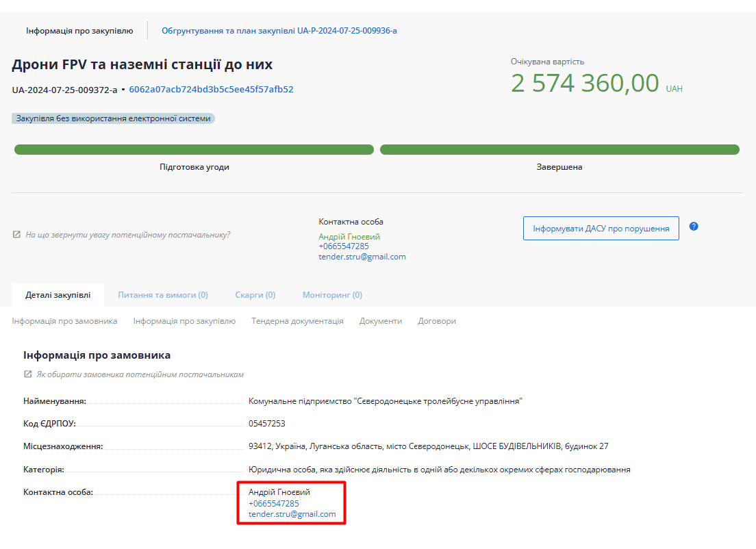Click the 'Підготовка угоди' progress bar
756x549 pixels.
(194, 150)
